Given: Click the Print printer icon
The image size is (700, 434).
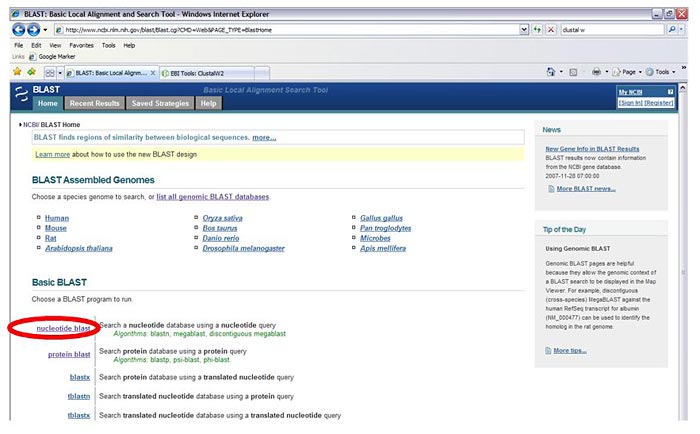Looking at the screenshot, I should pyautogui.click(x=596, y=72).
